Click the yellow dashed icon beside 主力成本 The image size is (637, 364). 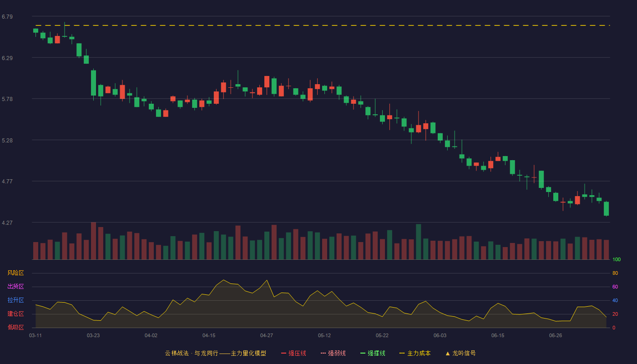[402, 353]
